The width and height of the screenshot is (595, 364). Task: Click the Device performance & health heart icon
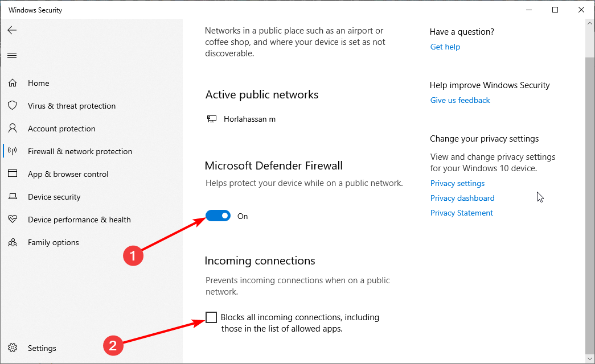pos(13,219)
